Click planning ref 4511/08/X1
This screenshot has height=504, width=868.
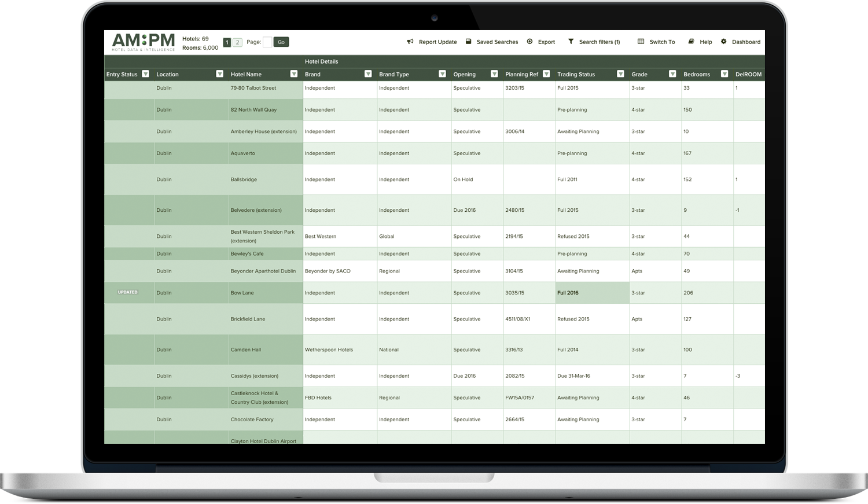pos(517,319)
